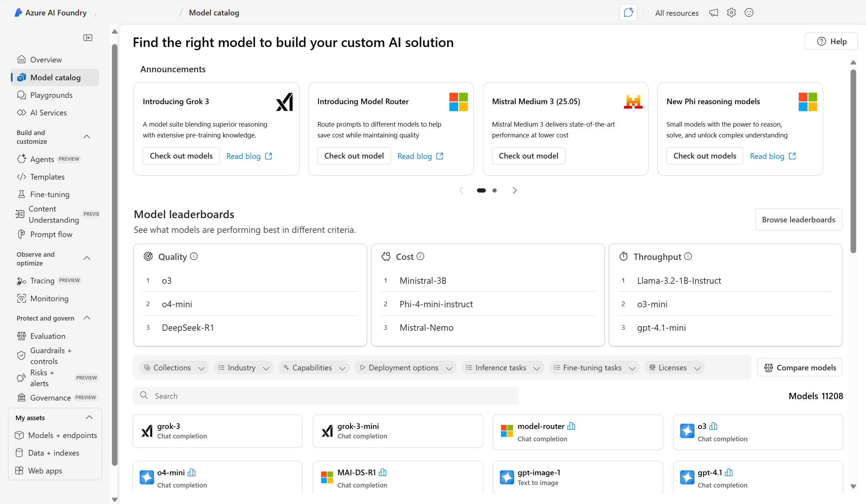Screen dimensions: 866x504
Task: Click the sidebar vertical scrollbar thumb
Action: click(114, 255)
